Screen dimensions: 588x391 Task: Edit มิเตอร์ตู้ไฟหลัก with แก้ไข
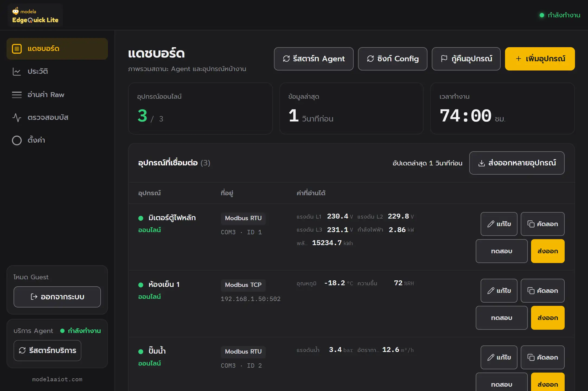499,224
